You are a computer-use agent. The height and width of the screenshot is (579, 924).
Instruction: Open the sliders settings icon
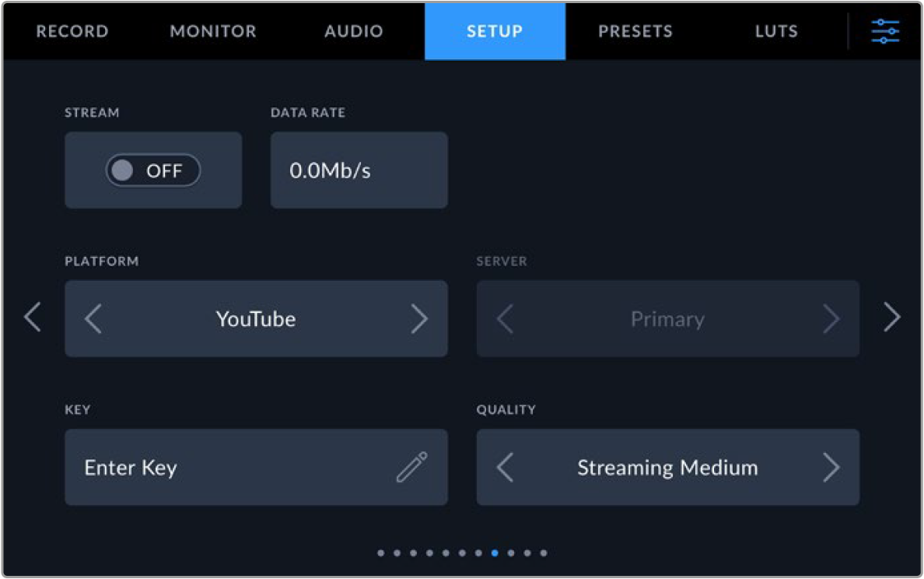[884, 30]
